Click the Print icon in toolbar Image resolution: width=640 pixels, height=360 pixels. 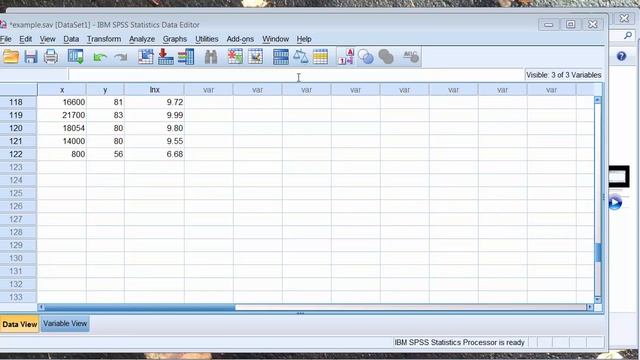tap(51, 57)
